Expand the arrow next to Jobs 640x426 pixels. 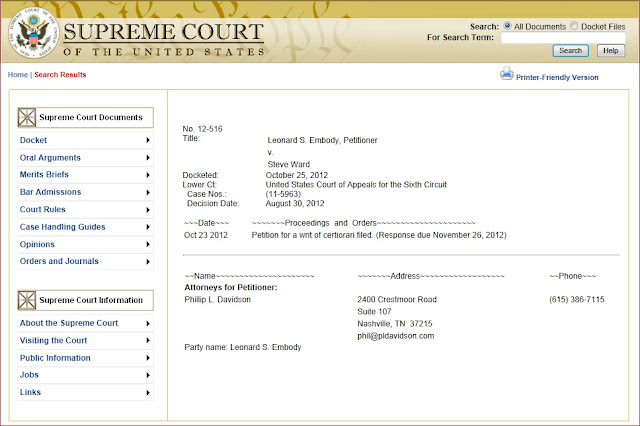pyautogui.click(x=148, y=375)
